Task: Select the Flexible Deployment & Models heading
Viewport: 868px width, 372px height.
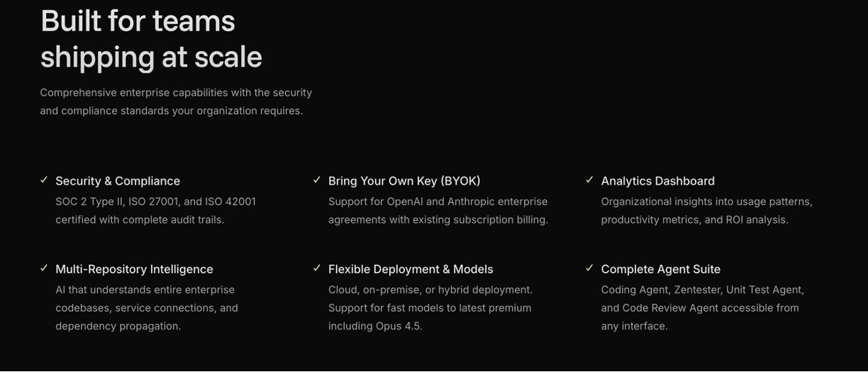Action: point(411,269)
